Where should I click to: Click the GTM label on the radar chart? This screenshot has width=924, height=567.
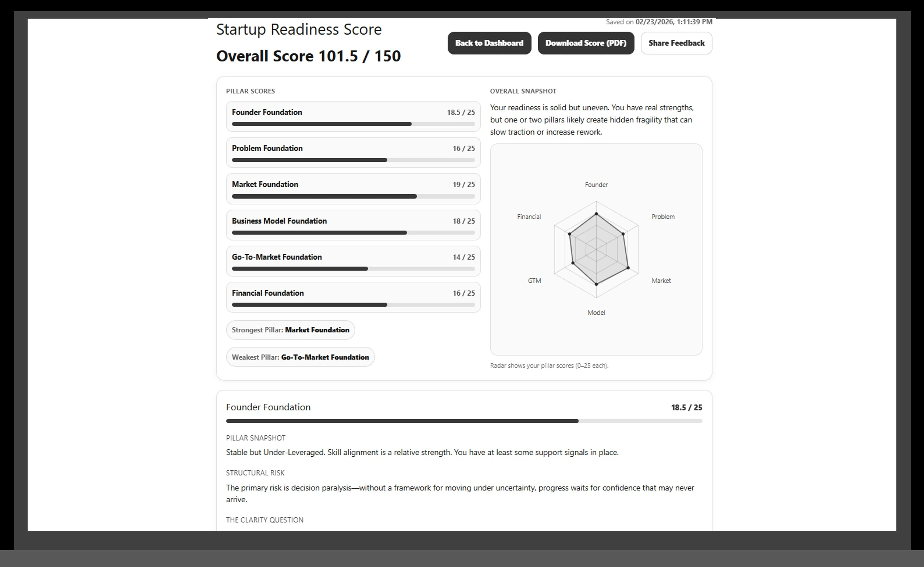tap(534, 281)
